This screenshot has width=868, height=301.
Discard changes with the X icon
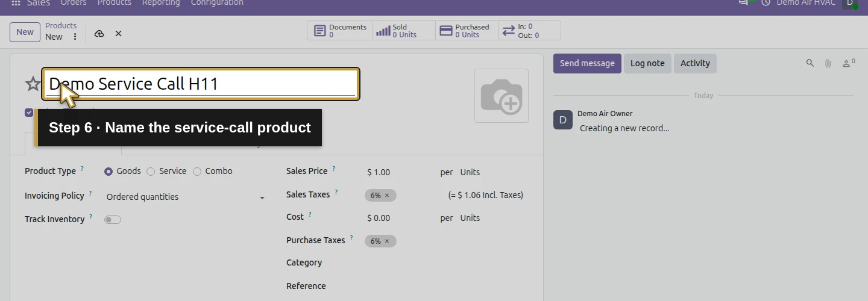point(119,34)
